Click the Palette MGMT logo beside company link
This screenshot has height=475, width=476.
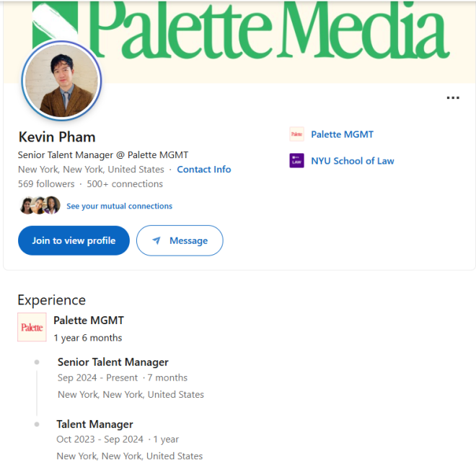click(x=296, y=134)
